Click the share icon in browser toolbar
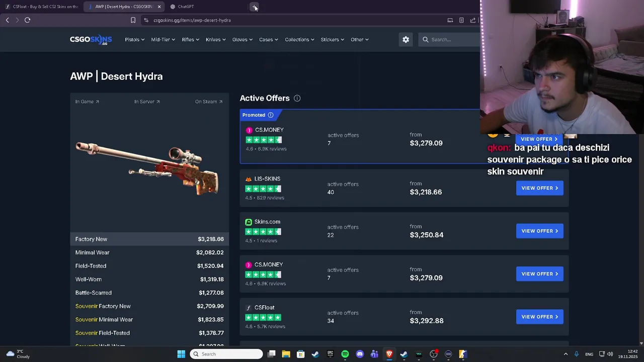The image size is (644, 362). point(473,20)
